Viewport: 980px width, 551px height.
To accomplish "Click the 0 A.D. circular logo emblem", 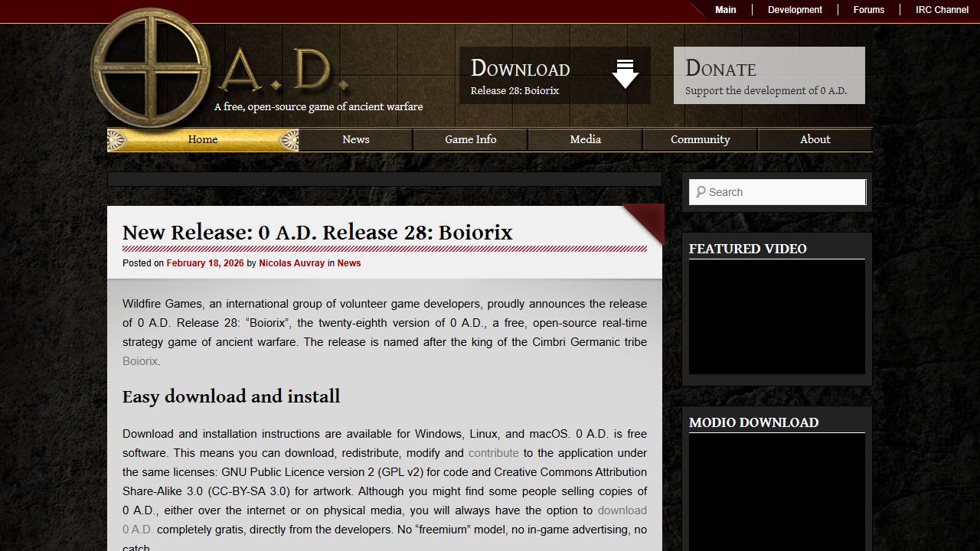I will pyautogui.click(x=151, y=68).
